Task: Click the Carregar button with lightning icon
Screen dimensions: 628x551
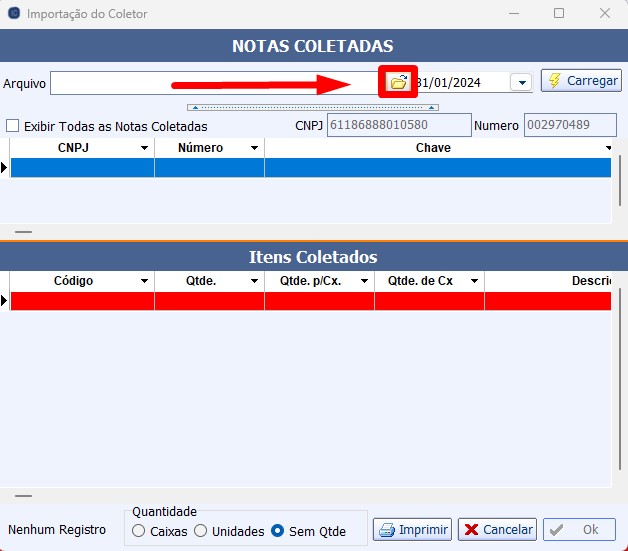Action: coord(581,81)
